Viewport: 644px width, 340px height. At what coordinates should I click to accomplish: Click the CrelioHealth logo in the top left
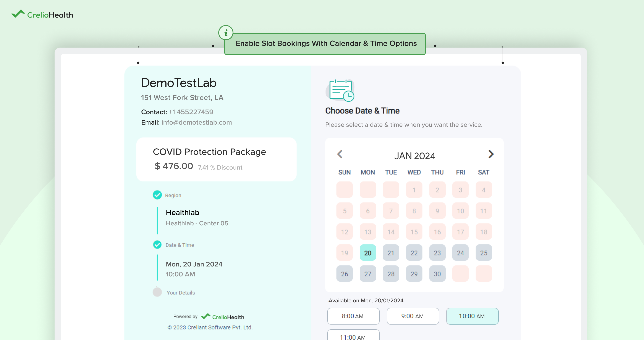[x=42, y=14]
